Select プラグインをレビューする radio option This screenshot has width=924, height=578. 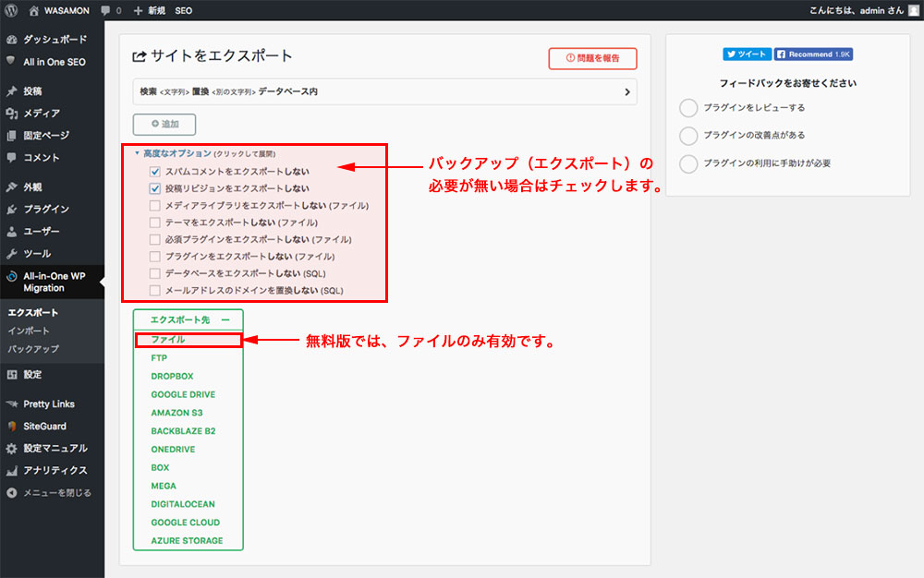point(688,108)
